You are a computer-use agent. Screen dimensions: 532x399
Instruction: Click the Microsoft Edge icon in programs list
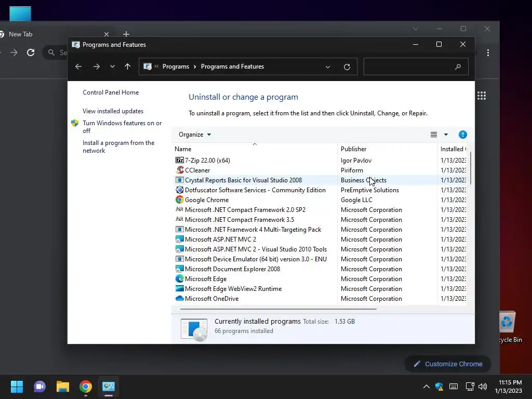[x=179, y=278]
